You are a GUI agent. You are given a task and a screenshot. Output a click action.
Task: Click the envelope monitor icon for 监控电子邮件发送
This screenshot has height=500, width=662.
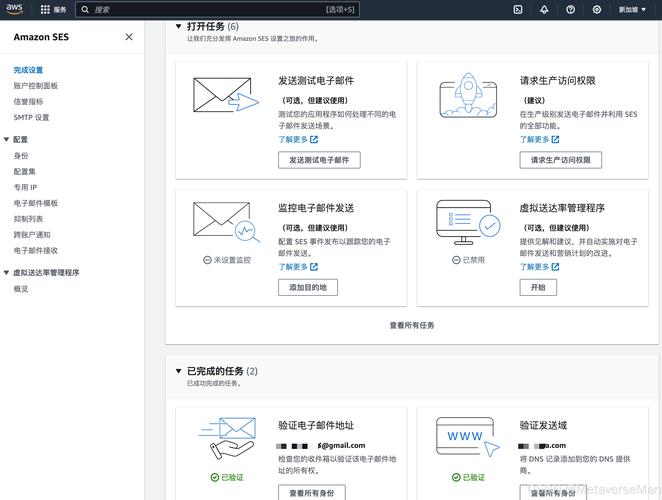[x=226, y=223]
